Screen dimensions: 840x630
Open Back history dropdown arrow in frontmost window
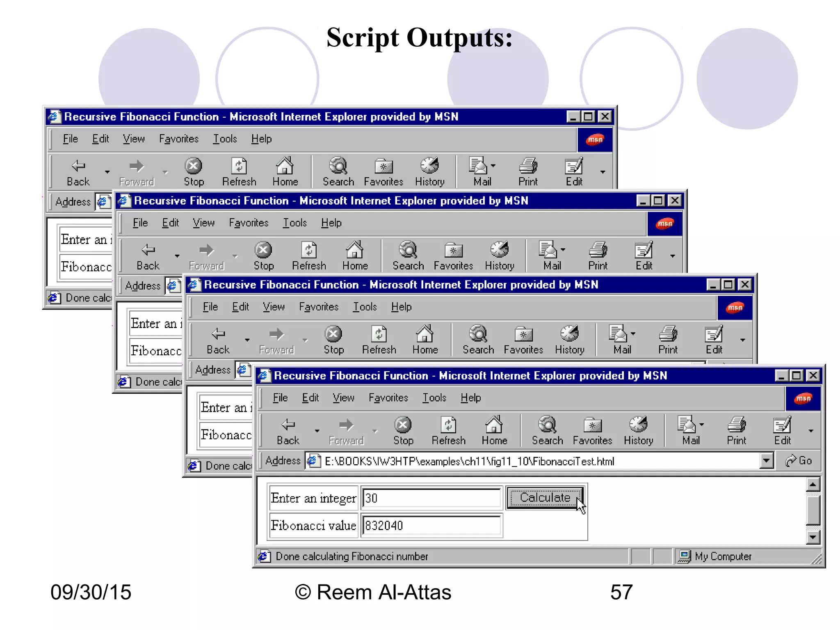(317, 431)
